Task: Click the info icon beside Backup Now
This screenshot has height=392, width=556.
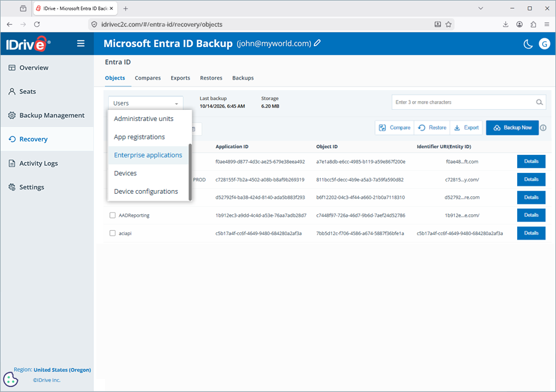Action: [x=543, y=128]
